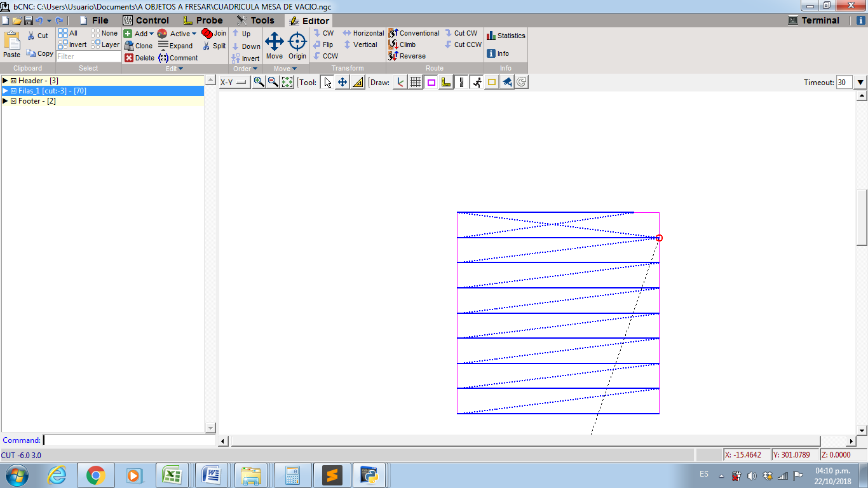This screenshot has height=488, width=868.
Task: Expand the Order group menu
Action: click(245, 68)
